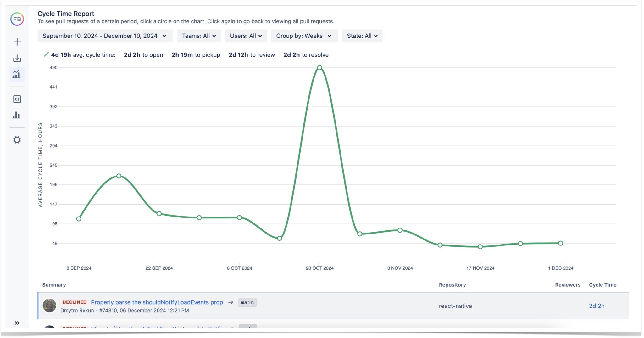Click Dmytro Rykun's avatar thumbnail

point(50,306)
